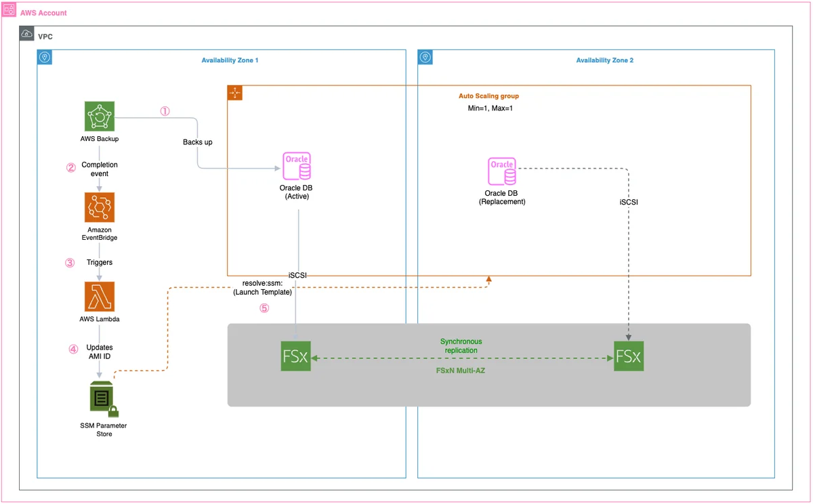Click the 'Updates AMI ID' label
The width and height of the screenshot is (813, 504).
click(x=100, y=352)
